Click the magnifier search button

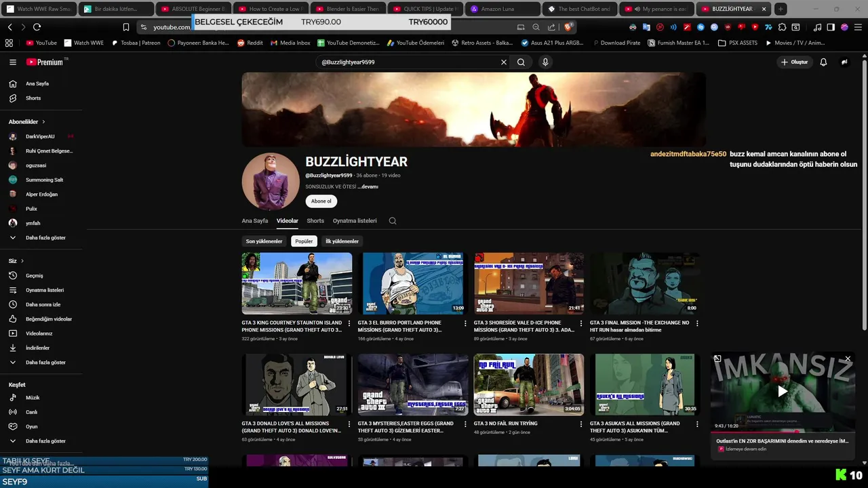point(521,62)
